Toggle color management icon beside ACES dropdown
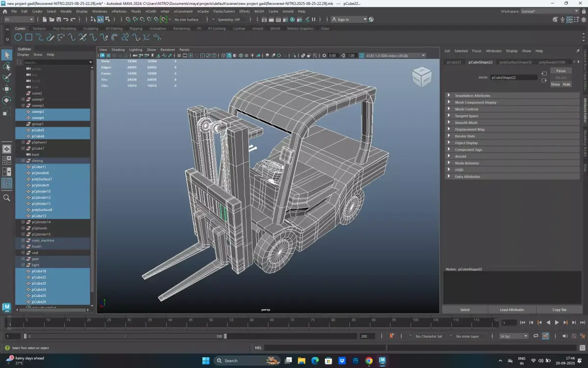Viewport: 588px width, 368px height. coord(362,55)
